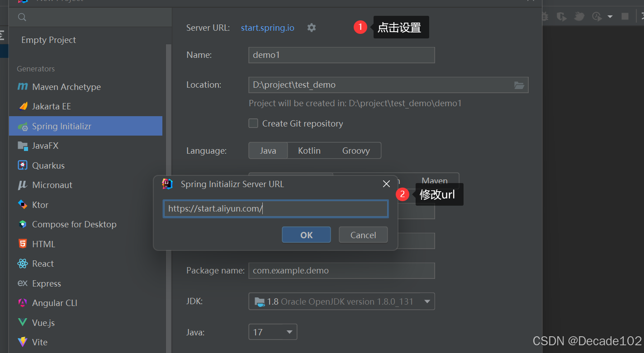Screen dimensions: 644x353
Task: Click Run with Coverage icon in IDE toolbar
Action: [x=562, y=17]
